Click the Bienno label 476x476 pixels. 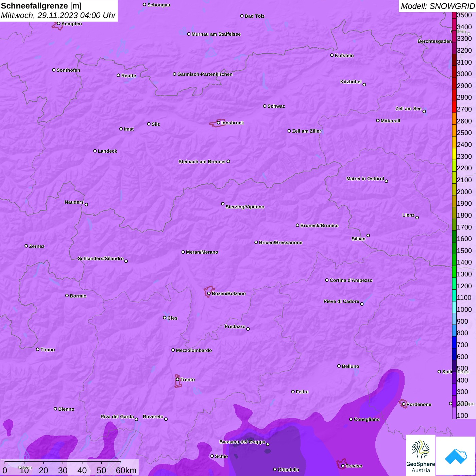(66, 409)
